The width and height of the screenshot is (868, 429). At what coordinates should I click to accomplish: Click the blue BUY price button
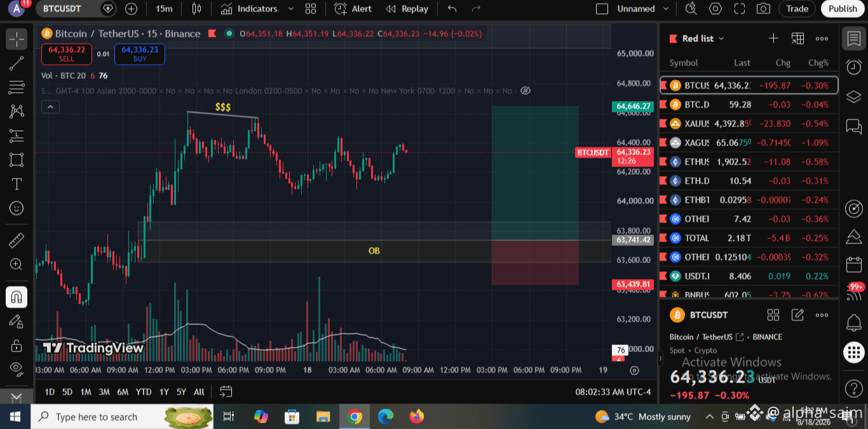click(x=140, y=54)
